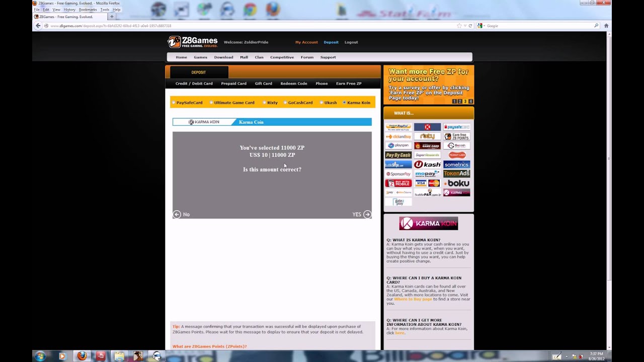Click the Firefox icon in the taskbar
The height and width of the screenshot is (362, 644).
(82, 356)
